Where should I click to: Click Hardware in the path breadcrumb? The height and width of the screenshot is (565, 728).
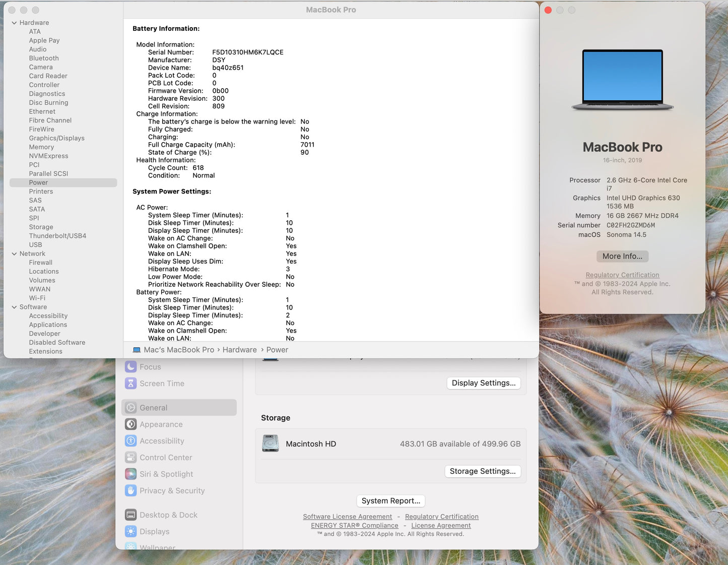[x=239, y=350]
